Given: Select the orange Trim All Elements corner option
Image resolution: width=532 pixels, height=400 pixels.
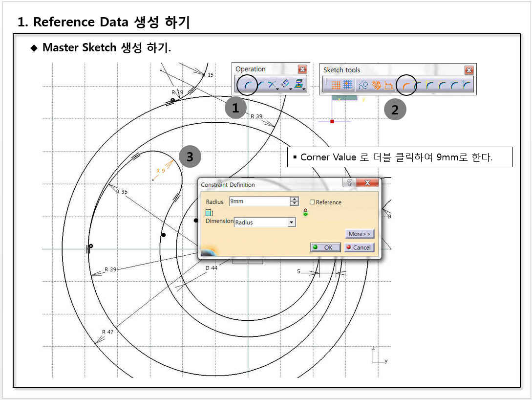Looking at the screenshot, I should click(x=405, y=86).
